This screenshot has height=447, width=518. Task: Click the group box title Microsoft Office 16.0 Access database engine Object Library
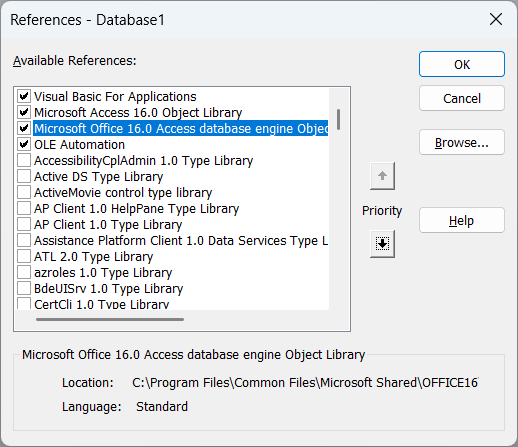194,355
